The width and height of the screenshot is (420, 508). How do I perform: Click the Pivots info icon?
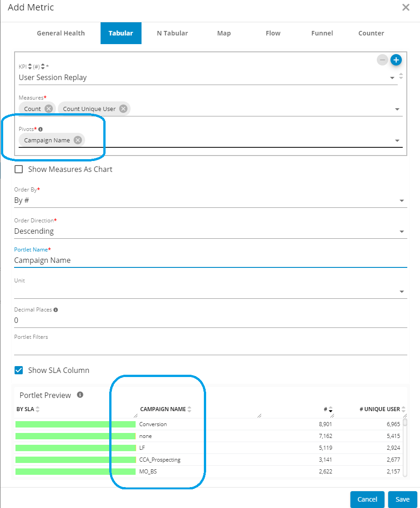pos(40,129)
